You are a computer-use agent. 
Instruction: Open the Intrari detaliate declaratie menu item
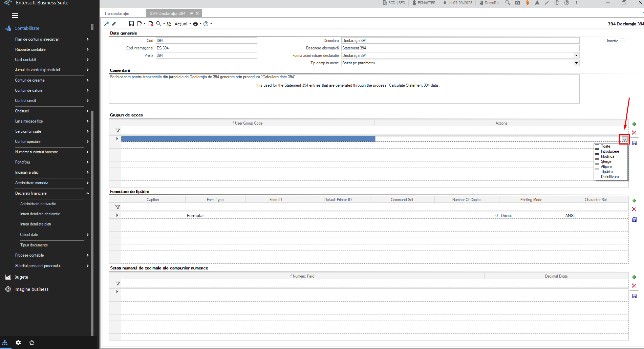(x=40, y=214)
